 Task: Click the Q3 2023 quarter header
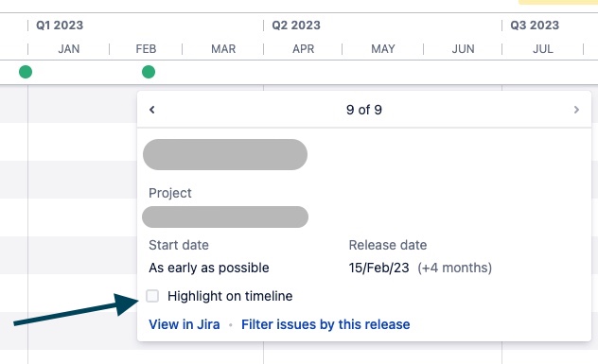(x=535, y=26)
